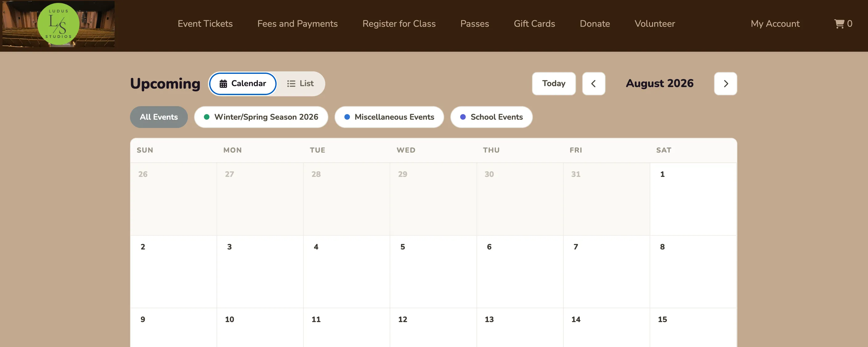Jump to Today in calendar
The width and height of the screenshot is (868, 347).
pyautogui.click(x=554, y=83)
